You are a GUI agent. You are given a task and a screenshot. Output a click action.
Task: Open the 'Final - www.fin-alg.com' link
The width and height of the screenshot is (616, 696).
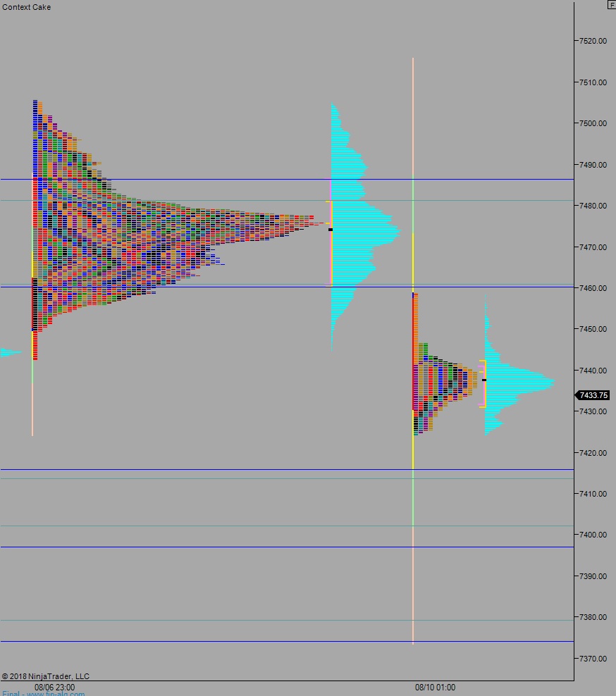pos(44,693)
